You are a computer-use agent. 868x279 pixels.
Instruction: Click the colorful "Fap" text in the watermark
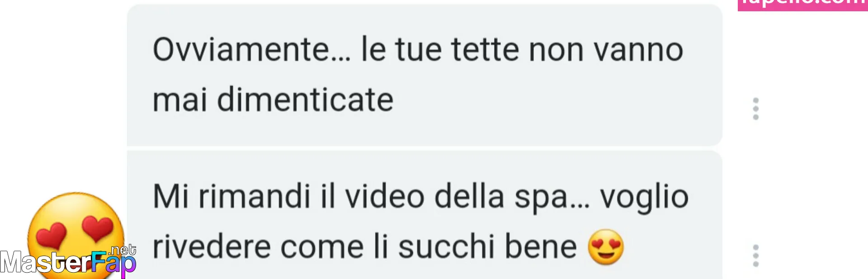pos(113,264)
